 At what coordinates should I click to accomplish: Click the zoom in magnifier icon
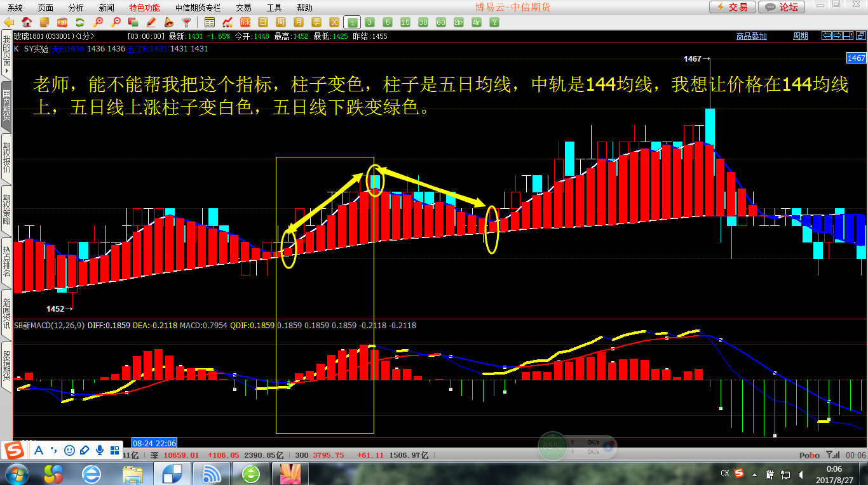pos(98,22)
